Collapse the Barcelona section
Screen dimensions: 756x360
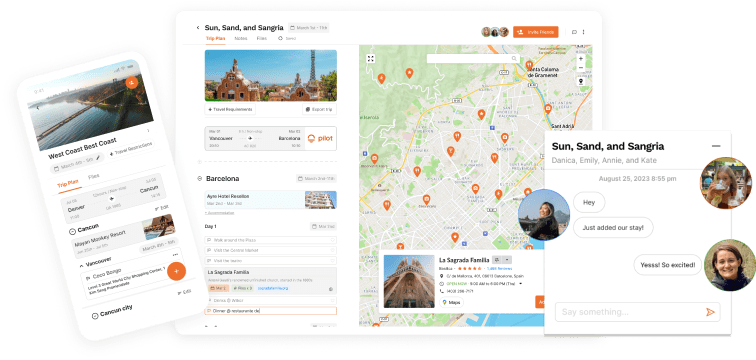click(x=200, y=179)
